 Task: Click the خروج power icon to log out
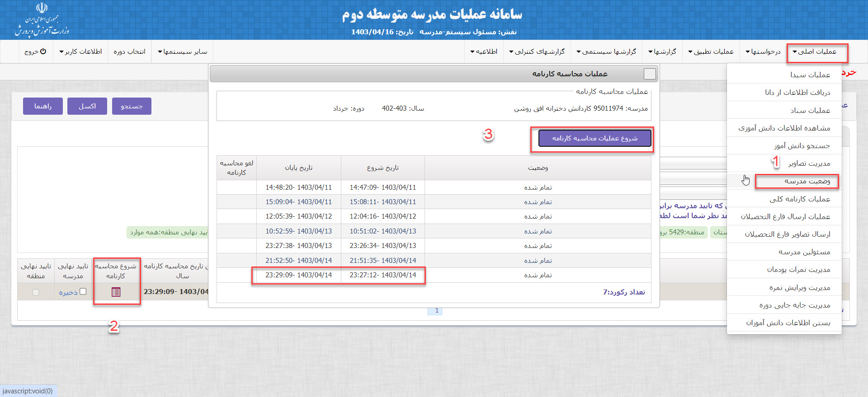click(43, 51)
